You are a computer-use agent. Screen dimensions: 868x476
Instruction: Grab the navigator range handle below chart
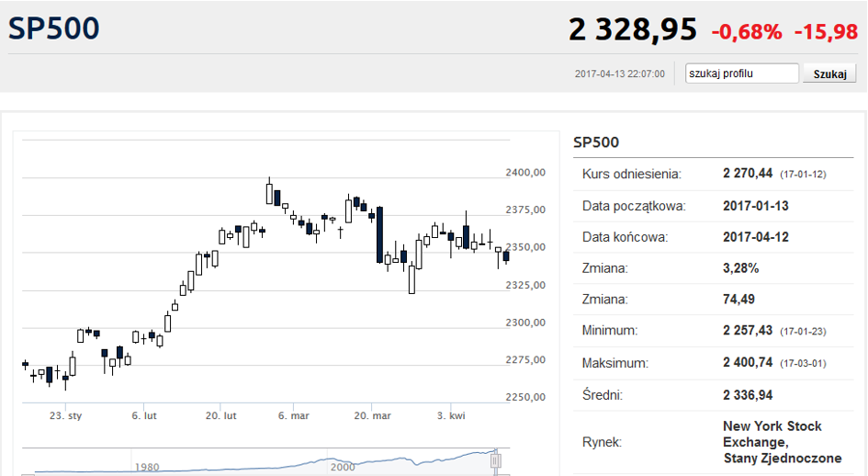tap(496, 460)
